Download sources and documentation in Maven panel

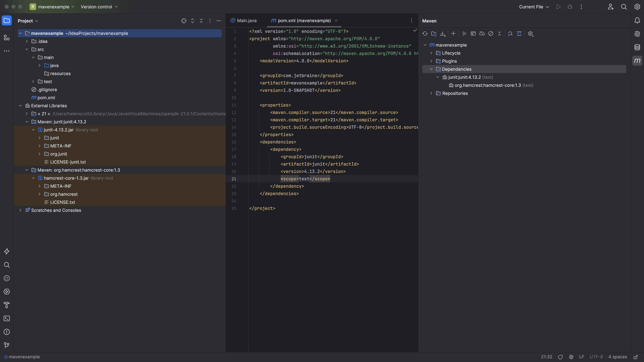[x=443, y=34]
